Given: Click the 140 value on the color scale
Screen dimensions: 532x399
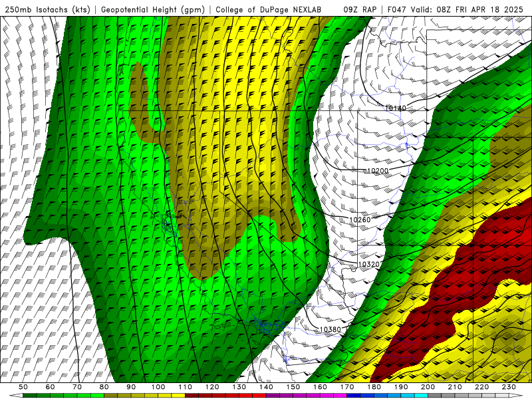Looking at the screenshot, I should [266, 387].
